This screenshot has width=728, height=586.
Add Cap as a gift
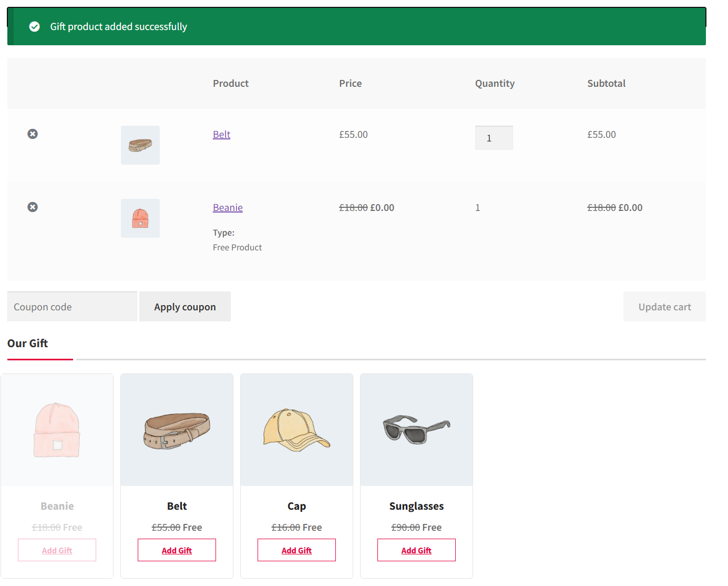point(296,550)
